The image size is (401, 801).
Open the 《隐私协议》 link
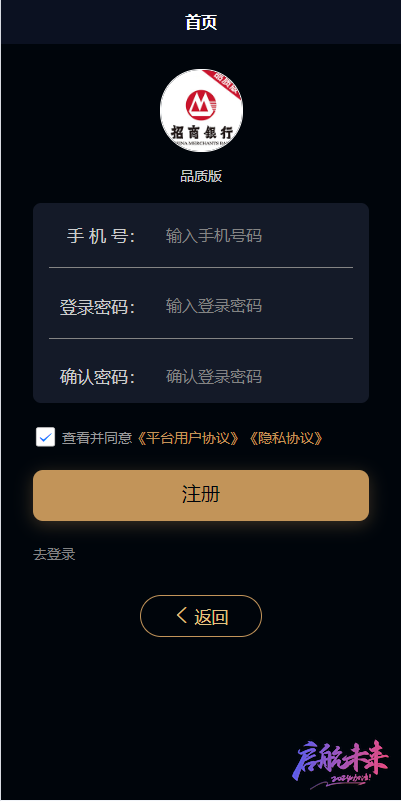(286, 438)
